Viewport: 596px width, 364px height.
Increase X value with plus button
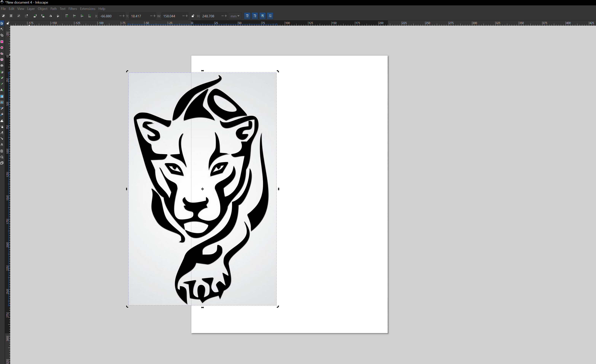124,16
